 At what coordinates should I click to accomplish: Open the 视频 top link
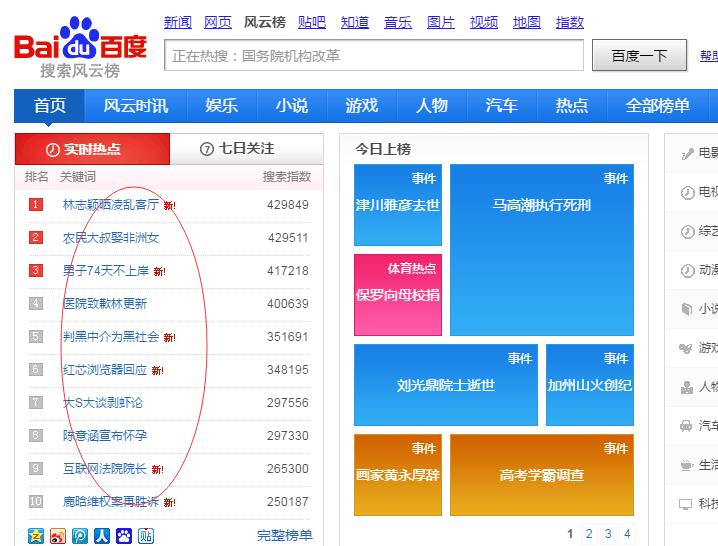pyautogui.click(x=484, y=22)
